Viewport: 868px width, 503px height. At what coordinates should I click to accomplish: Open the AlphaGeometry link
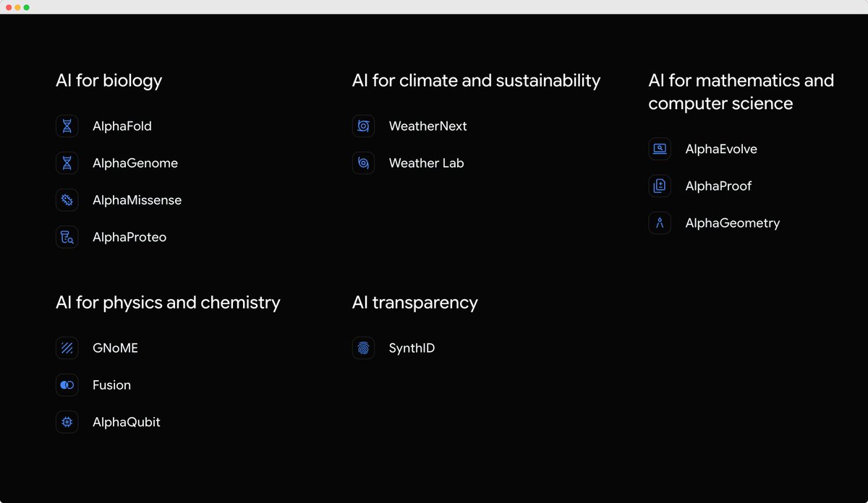coord(733,223)
